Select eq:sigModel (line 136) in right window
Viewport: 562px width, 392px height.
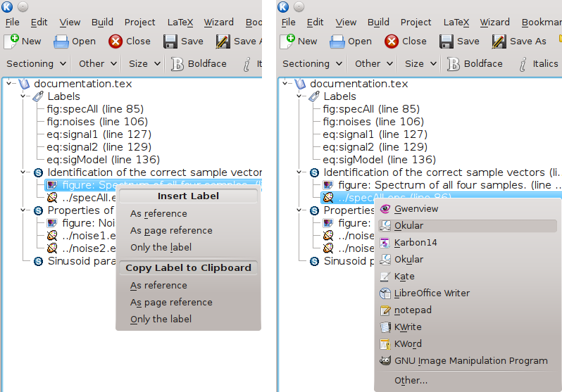coord(379,160)
